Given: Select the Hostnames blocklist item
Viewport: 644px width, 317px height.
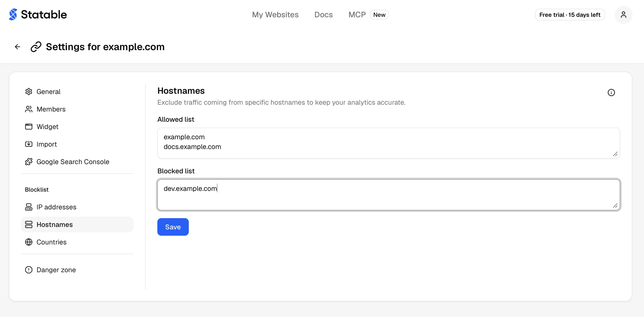Looking at the screenshot, I should 77,224.
